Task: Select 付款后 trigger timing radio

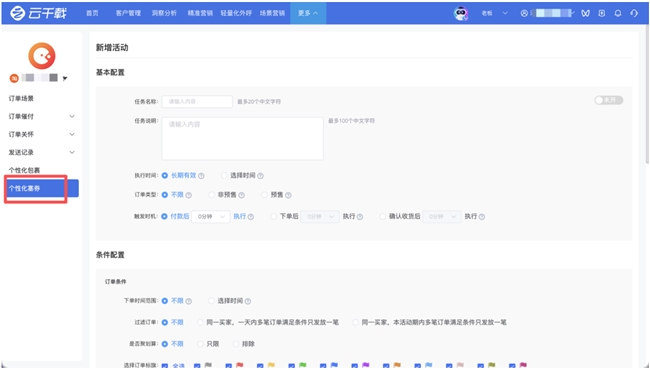Action: click(165, 216)
